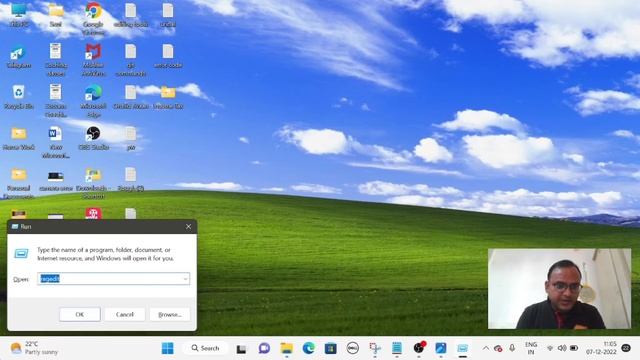640x360 pixels.
Task: Open Recycle Bin on desktop
Action: point(19,97)
